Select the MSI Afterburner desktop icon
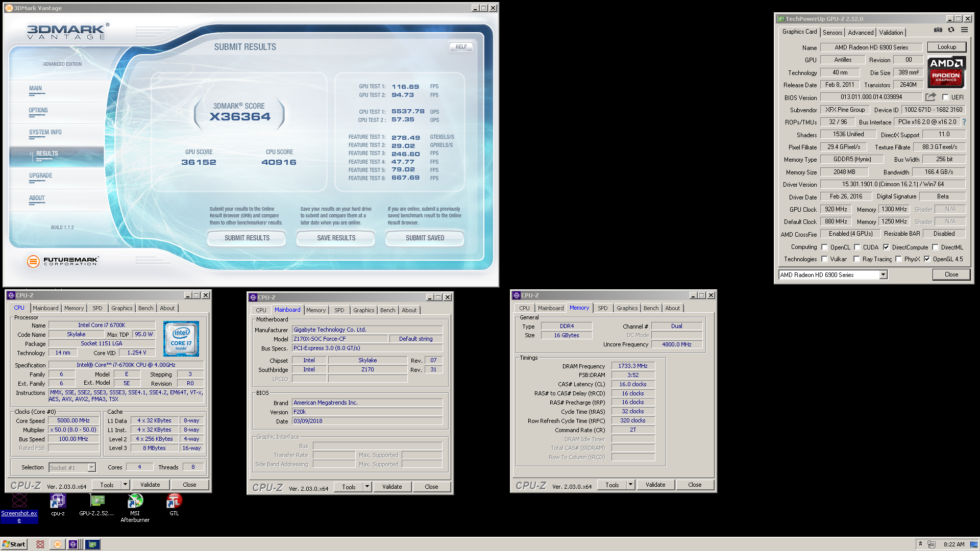The height and width of the screenshot is (551, 980). point(135,508)
